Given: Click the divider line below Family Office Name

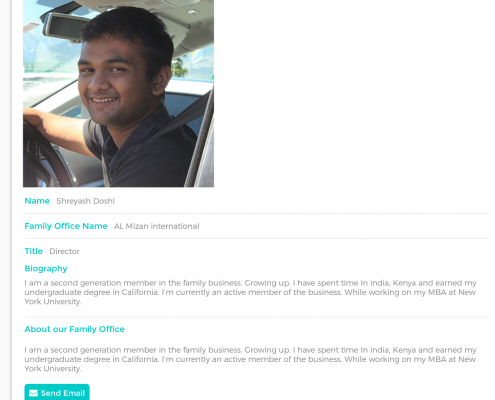Looking at the screenshot, I should [257, 238].
